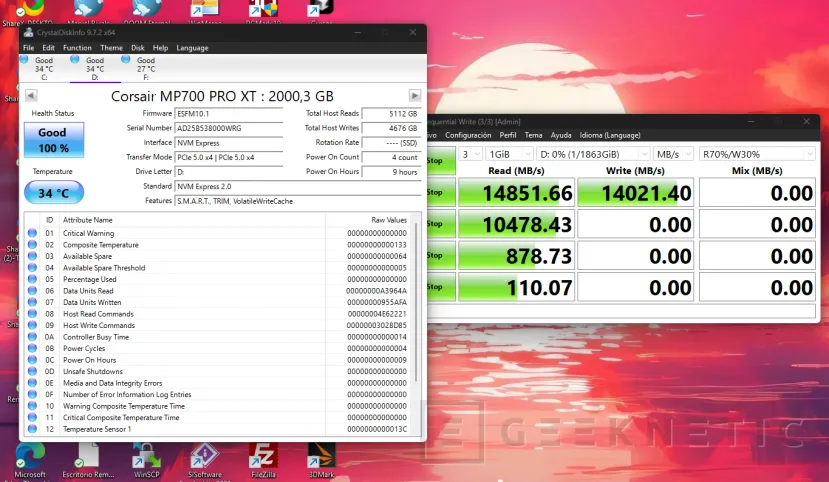Open Tema menu in CrystalDiskMark
Screen dimensions: 829x482
[x=533, y=135]
